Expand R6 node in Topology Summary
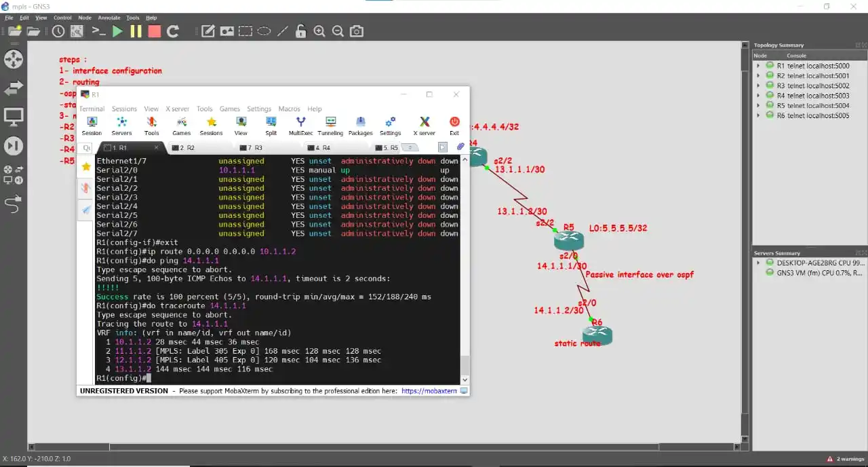The height and width of the screenshot is (467, 868). (759, 115)
